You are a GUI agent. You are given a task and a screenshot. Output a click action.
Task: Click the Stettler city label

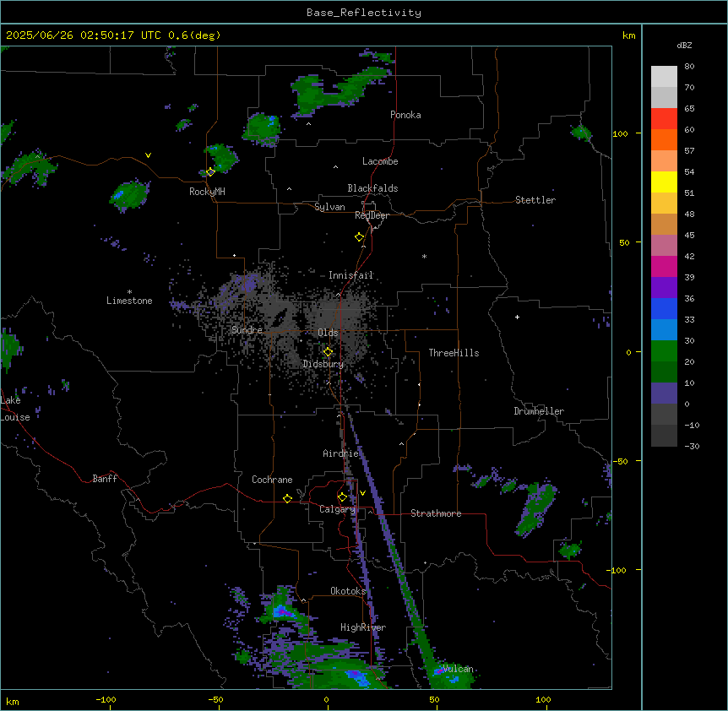(535, 200)
